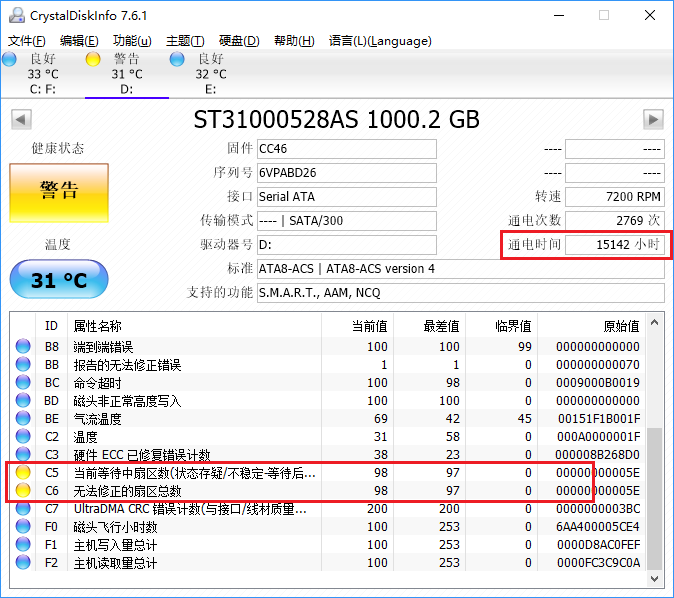Viewport: 674px width, 598px height.
Task: Click the SMART list scrollbar thumb
Action: 655,499
